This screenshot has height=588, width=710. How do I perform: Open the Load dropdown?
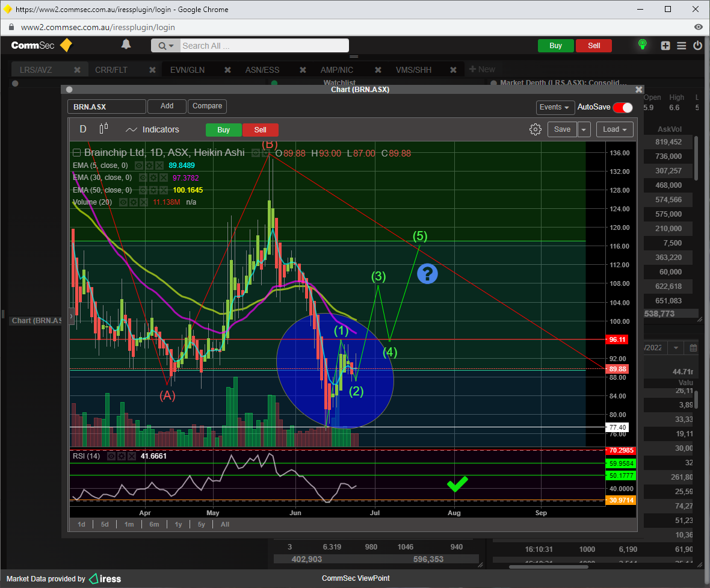[x=614, y=129]
